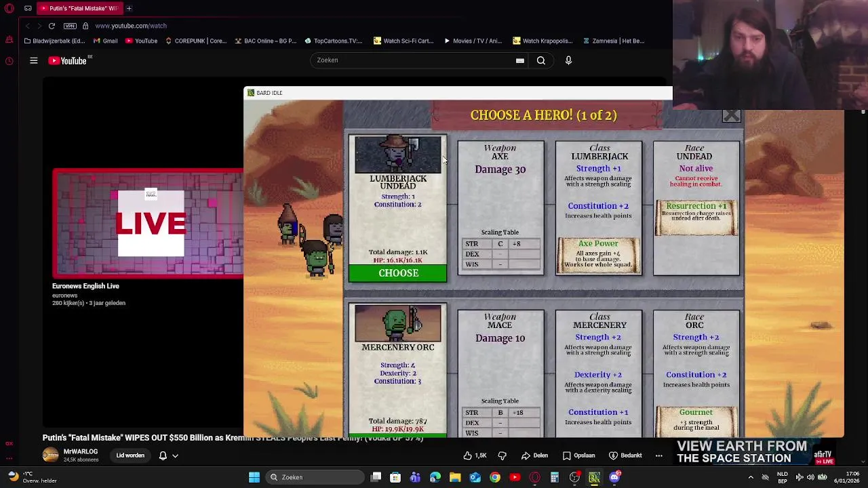Screen dimensions: 868x488
Task: Dislike the video with thumbs-down
Action: 502,455
